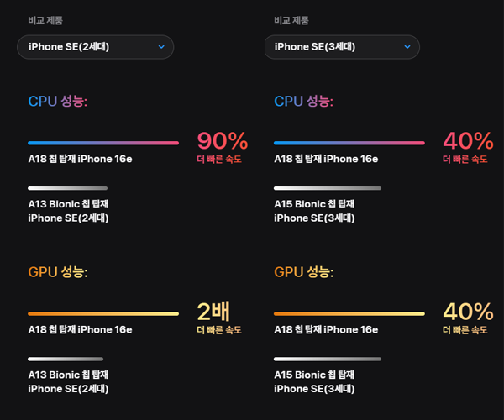Click the A15 Bionic iPhone SE(3세대) GPU label
The width and height of the screenshot is (504, 420).
[x=314, y=381]
